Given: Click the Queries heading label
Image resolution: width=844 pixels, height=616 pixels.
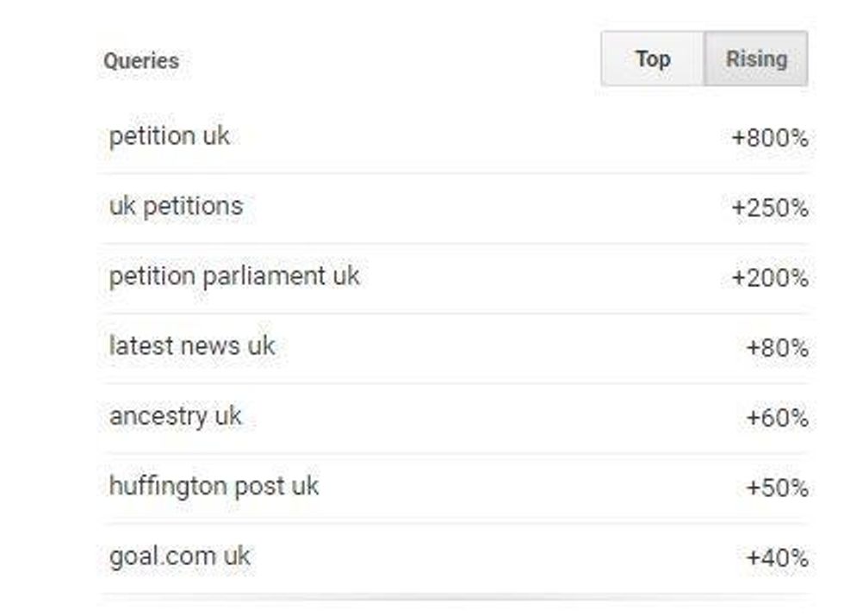Looking at the screenshot, I should click(141, 61).
